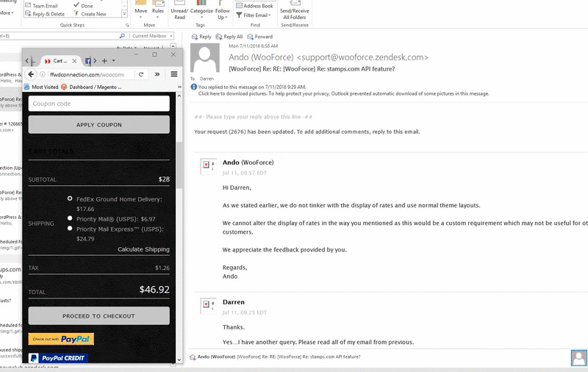Open Team Email quick step
The height and width of the screenshot is (372, 588).
[41, 6]
